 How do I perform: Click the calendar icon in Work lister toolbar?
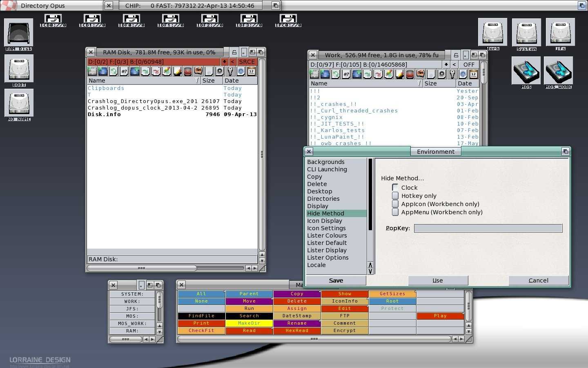(x=473, y=74)
